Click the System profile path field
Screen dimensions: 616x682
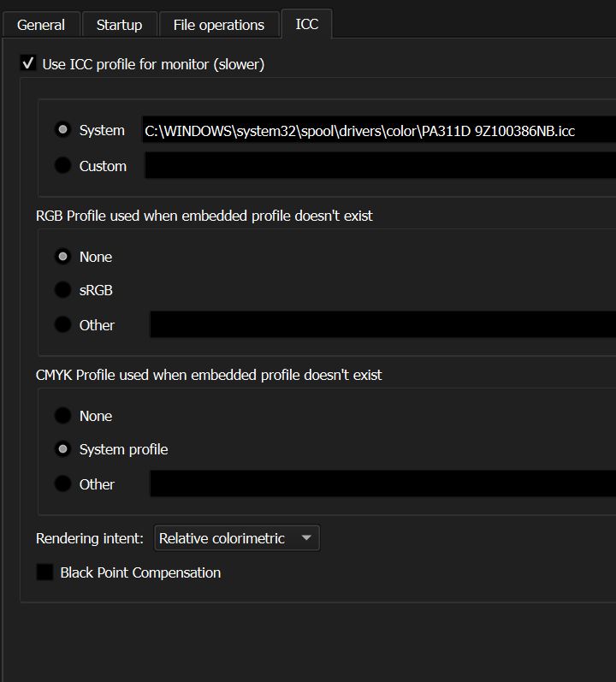coord(378,131)
